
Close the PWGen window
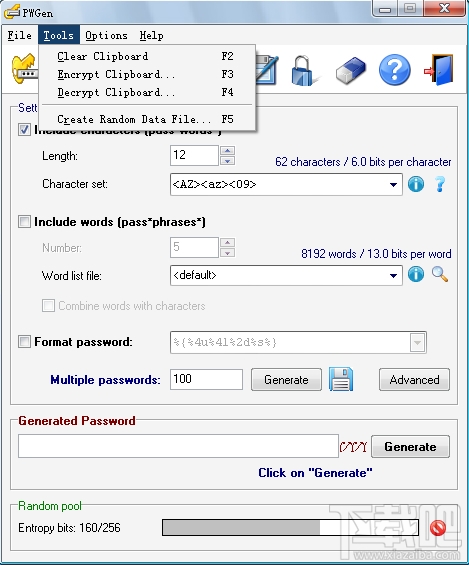[445, 9]
